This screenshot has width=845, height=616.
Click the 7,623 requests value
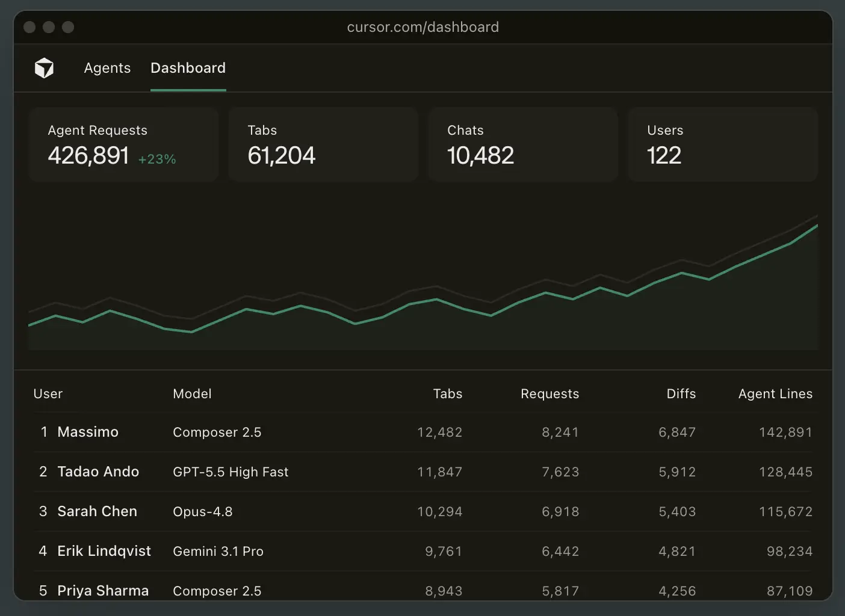560,472
